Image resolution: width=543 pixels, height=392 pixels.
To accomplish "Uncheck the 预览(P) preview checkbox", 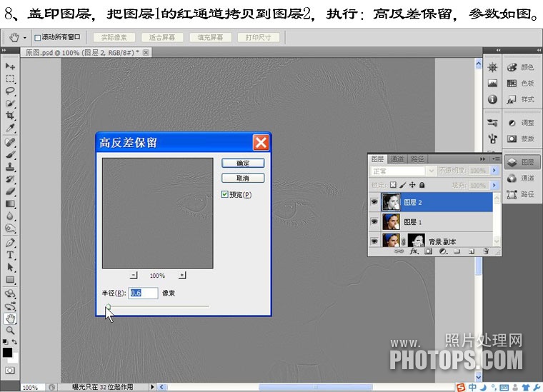I will 224,194.
